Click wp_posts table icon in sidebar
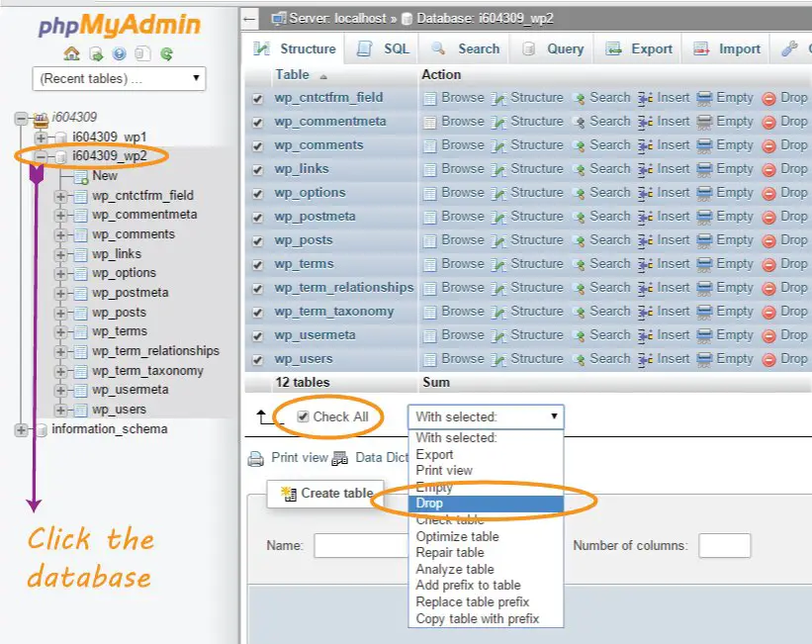 coord(81,314)
